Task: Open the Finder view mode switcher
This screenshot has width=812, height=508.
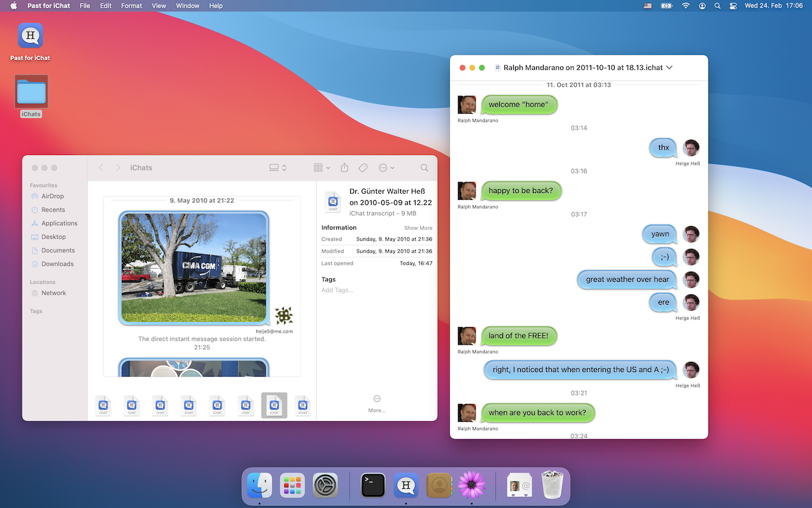Action: click(278, 168)
